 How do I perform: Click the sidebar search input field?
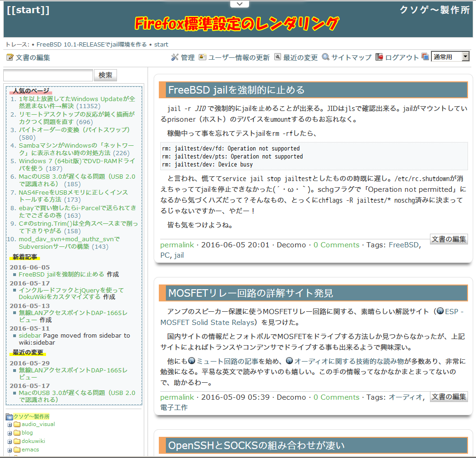click(48, 75)
